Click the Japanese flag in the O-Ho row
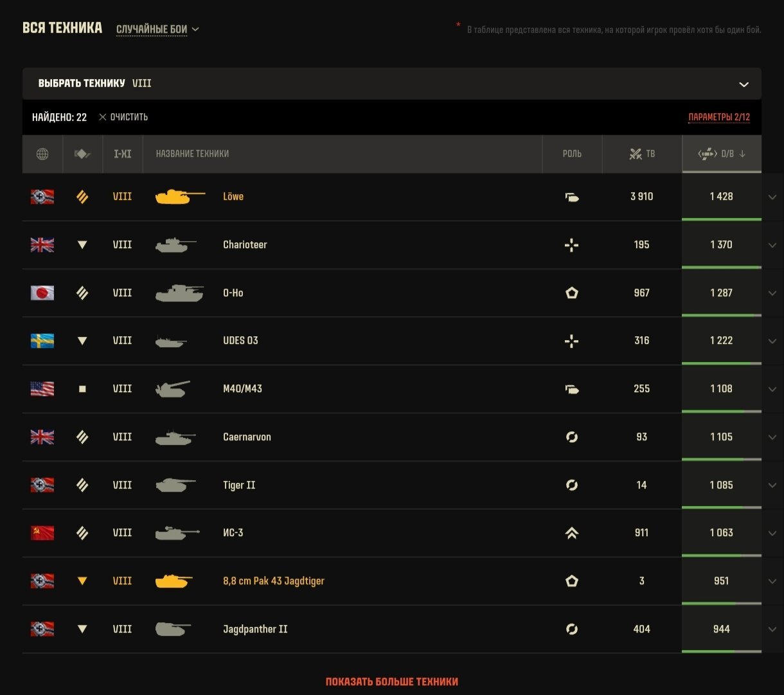 pyautogui.click(x=42, y=293)
